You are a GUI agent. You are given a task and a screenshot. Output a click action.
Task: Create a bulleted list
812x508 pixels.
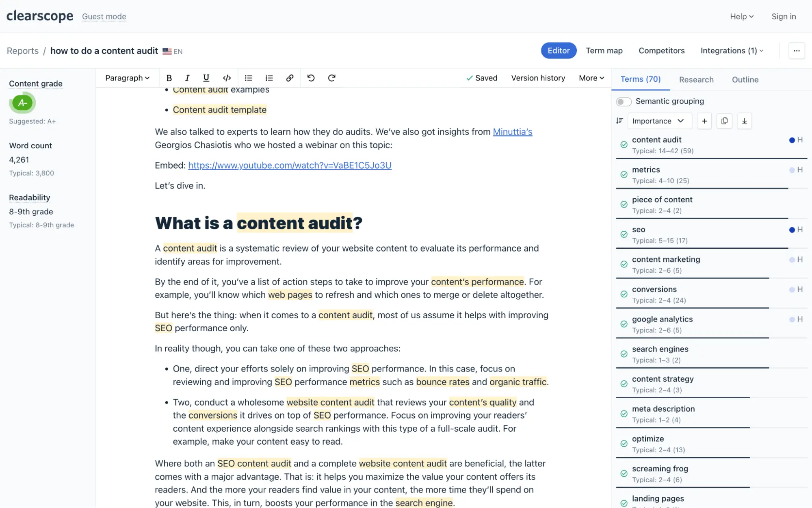249,78
